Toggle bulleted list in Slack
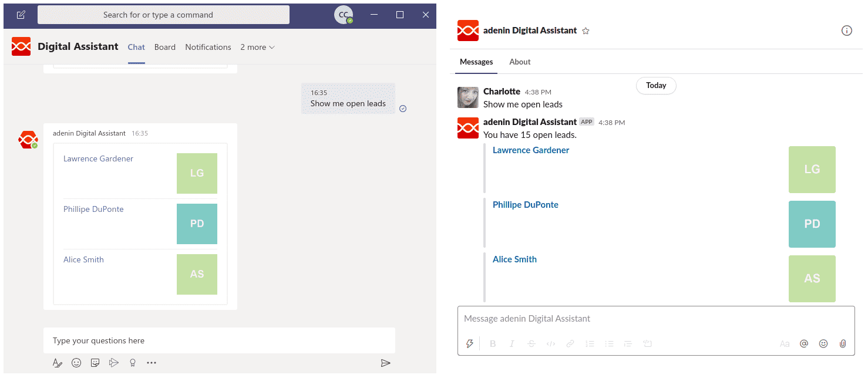Viewport: 868px width, 378px height. pyautogui.click(x=610, y=344)
